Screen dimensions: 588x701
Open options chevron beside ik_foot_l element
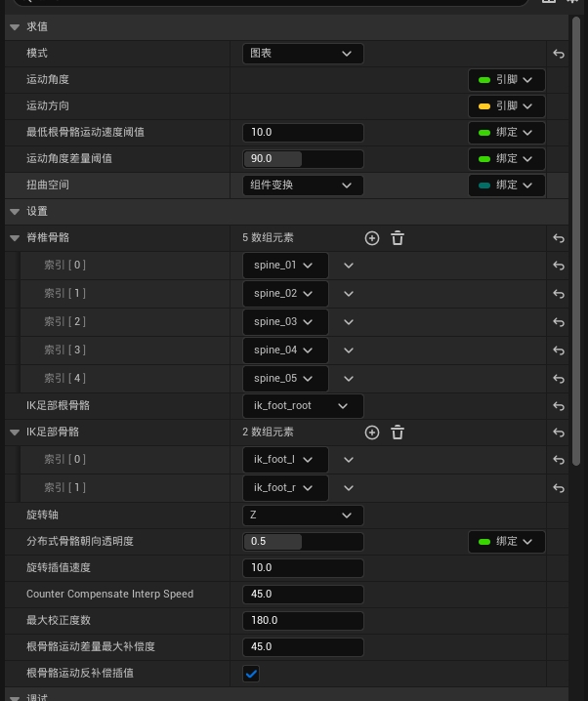coord(349,460)
